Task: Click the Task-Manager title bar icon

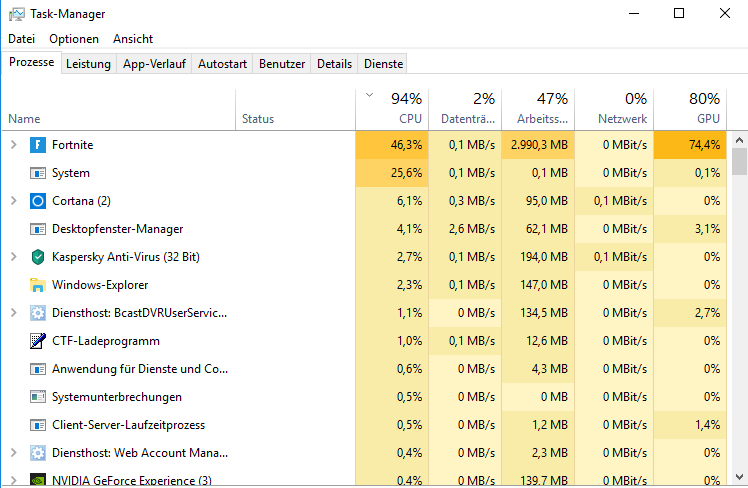Action: tap(16, 14)
